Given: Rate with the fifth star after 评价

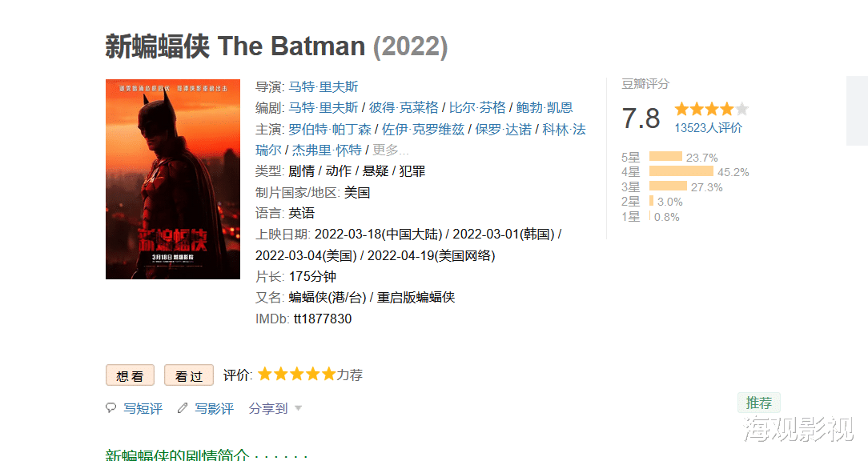Looking at the screenshot, I should (328, 374).
